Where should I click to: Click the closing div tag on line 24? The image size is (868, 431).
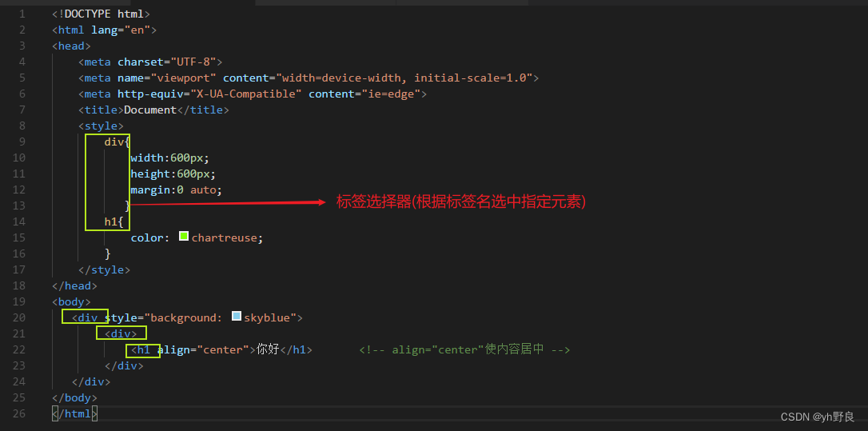point(91,381)
